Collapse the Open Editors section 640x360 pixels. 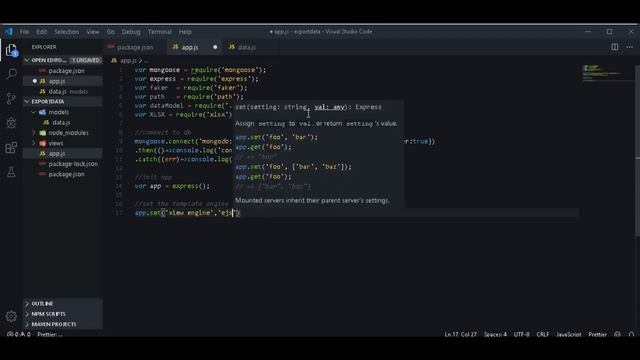27,60
